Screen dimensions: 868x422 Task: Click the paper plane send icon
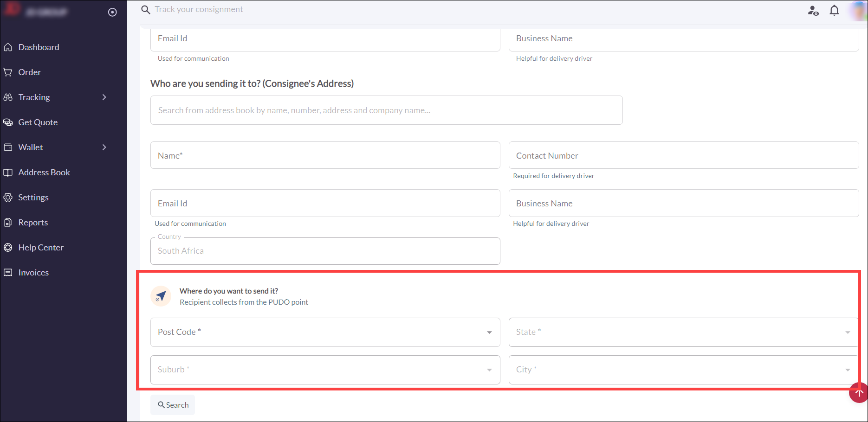[x=161, y=296]
